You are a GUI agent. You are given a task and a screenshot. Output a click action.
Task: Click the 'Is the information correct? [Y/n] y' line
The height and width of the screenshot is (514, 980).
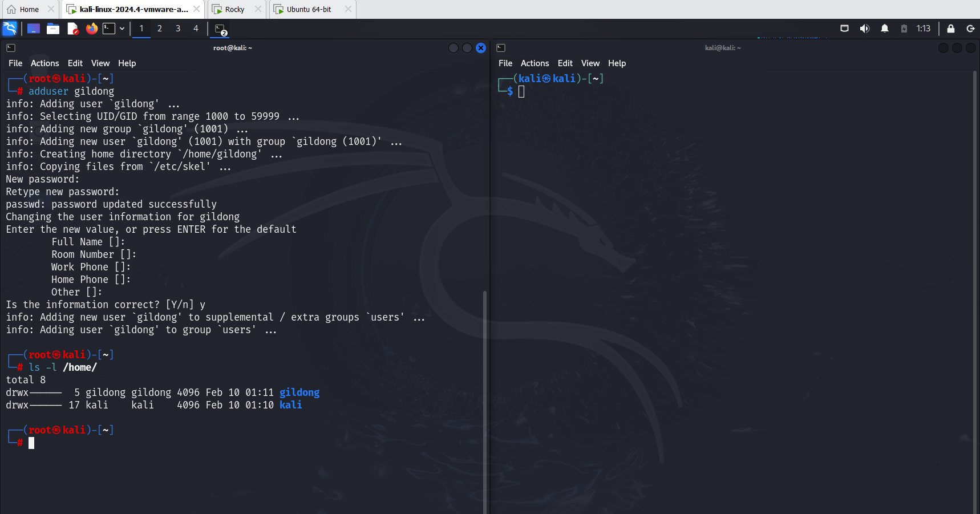pyautogui.click(x=106, y=305)
